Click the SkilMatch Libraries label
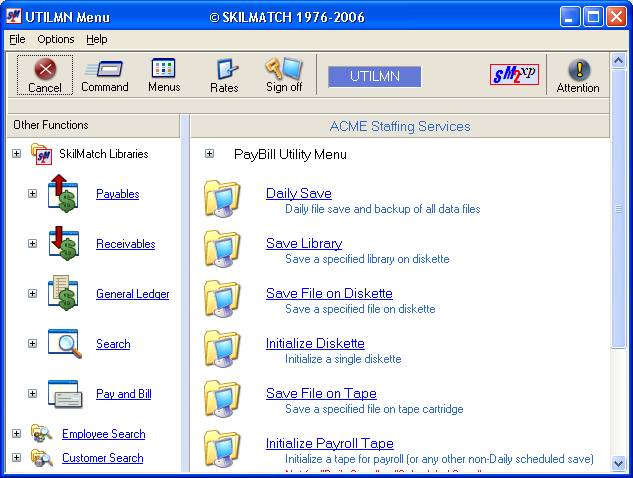Viewport: 633px width, 478px height. tap(104, 154)
